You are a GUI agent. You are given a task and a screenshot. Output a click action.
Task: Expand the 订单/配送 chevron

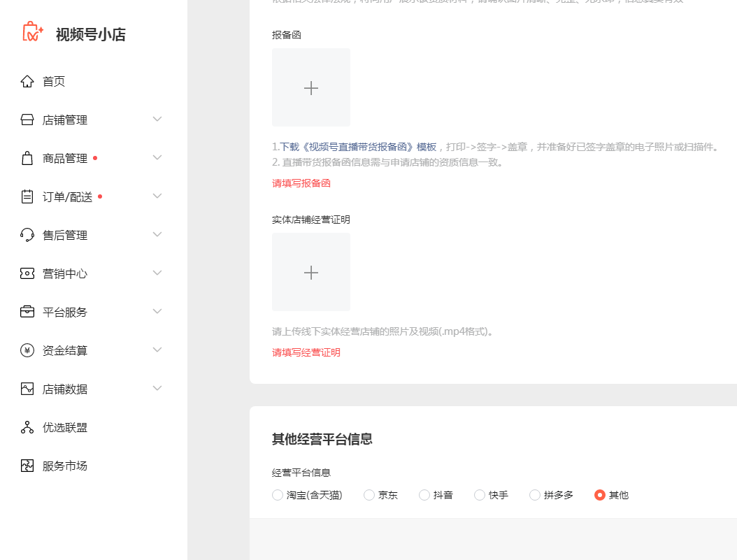click(x=157, y=196)
